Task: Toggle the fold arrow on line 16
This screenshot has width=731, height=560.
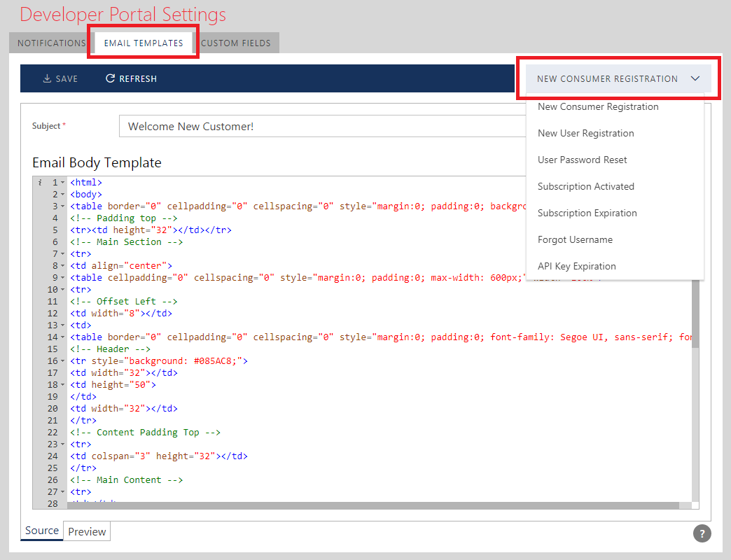Action: pyautogui.click(x=62, y=361)
